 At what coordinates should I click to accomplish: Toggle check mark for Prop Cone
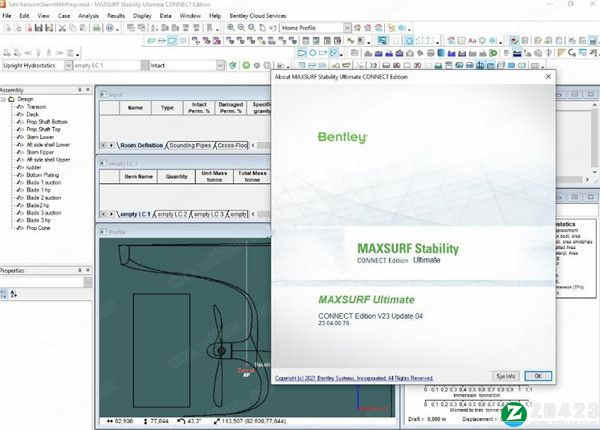tap(20, 228)
